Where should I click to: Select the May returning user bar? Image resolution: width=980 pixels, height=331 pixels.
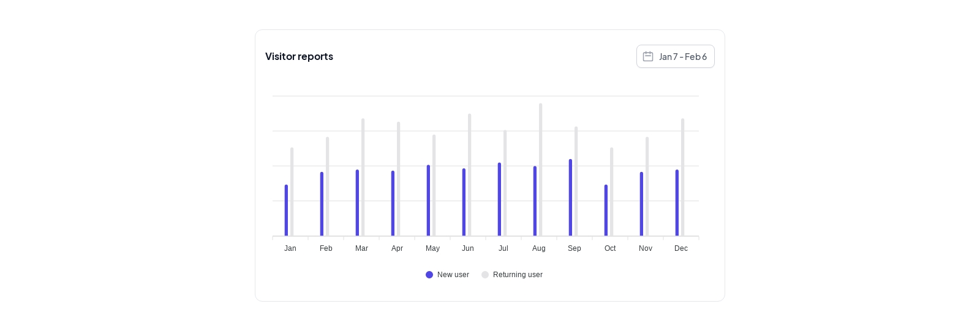(434, 185)
